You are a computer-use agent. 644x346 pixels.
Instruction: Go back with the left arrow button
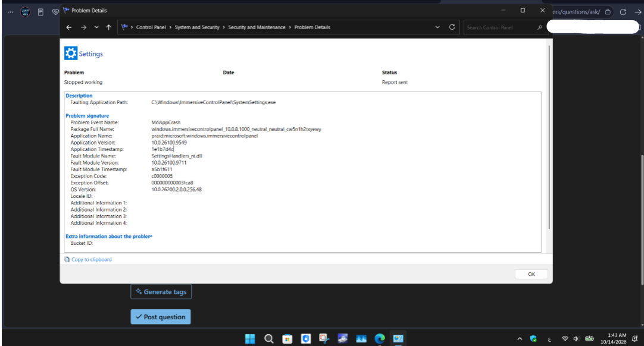coord(69,27)
